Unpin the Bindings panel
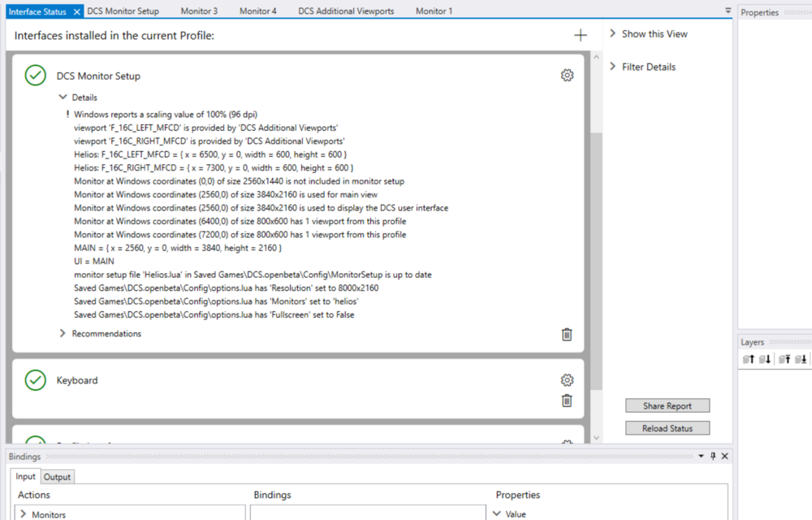The image size is (812, 520). pyautogui.click(x=712, y=457)
